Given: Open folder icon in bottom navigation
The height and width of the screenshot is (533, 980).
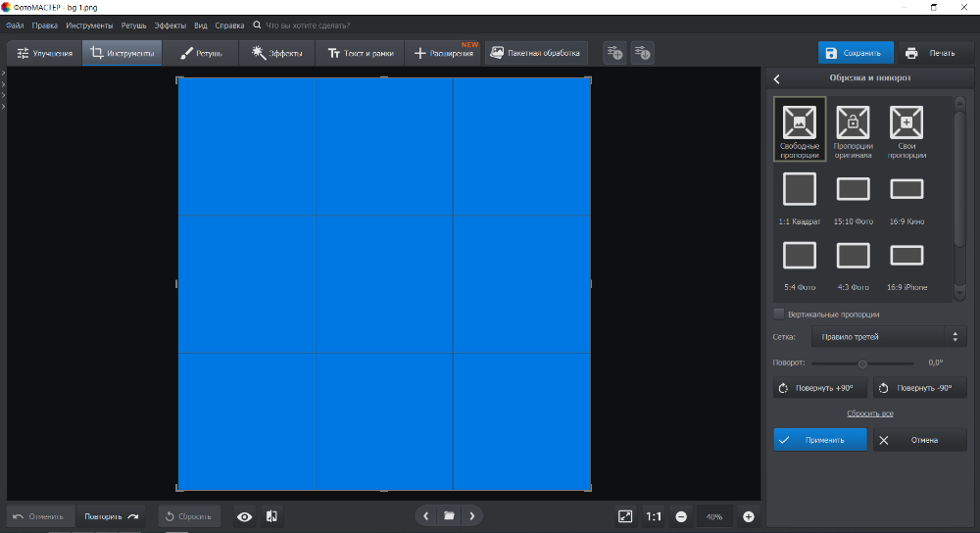Looking at the screenshot, I should [x=449, y=516].
